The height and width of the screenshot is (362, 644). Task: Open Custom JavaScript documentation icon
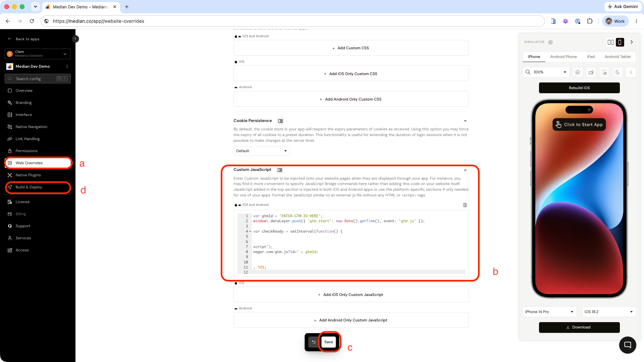[x=280, y=170]
